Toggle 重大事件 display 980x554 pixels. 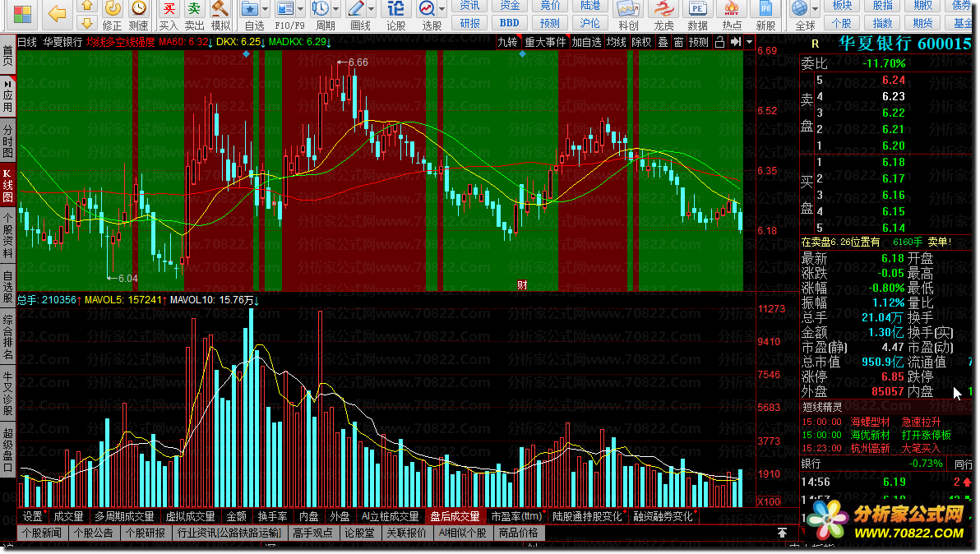[x=545, y=42]
